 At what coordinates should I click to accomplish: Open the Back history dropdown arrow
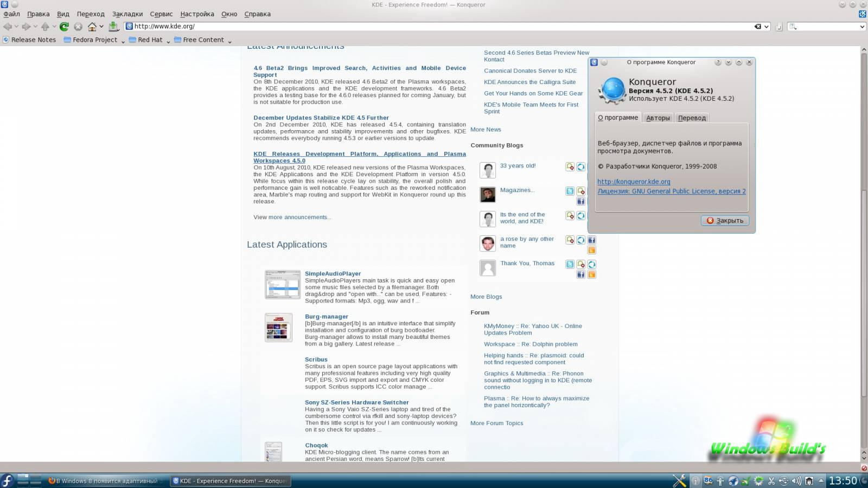16,27
